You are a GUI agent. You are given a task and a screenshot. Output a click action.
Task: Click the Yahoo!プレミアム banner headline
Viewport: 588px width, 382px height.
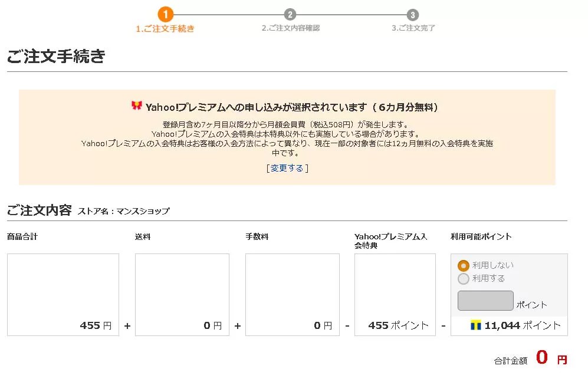pyautogui.click(x=292, y=107)
